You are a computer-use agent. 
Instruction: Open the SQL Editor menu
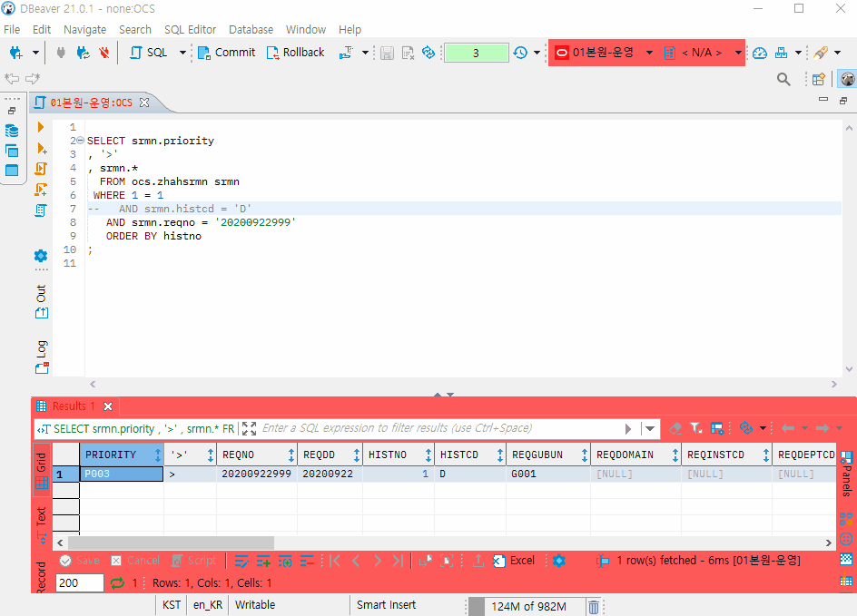[190, 30]
